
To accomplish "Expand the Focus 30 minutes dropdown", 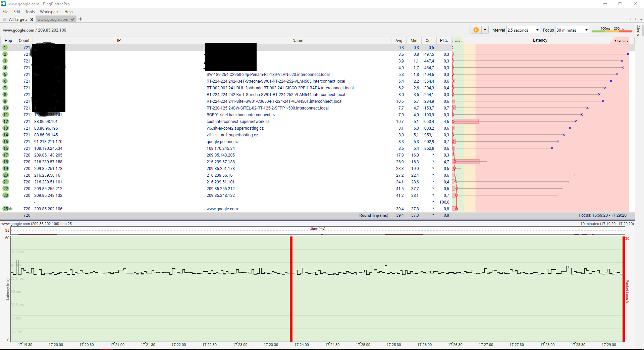I will [572, 30].
